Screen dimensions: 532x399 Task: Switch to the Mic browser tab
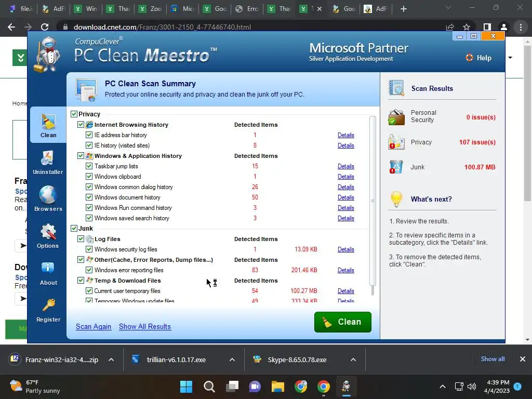[x=182, y=9]
